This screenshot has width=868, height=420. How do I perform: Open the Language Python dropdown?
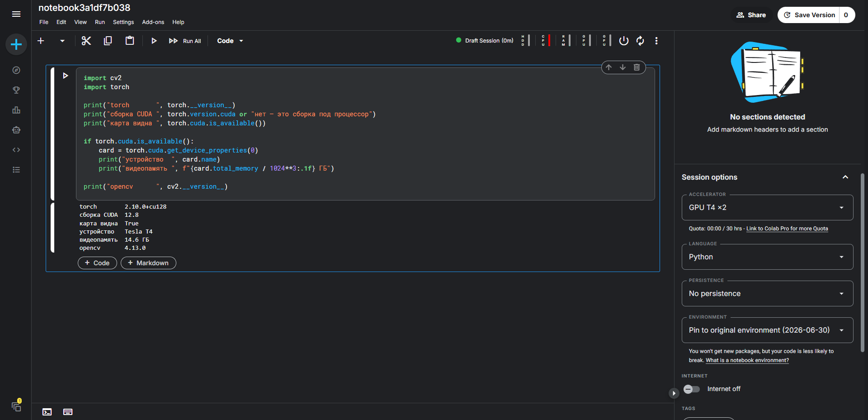pos(767,257)
